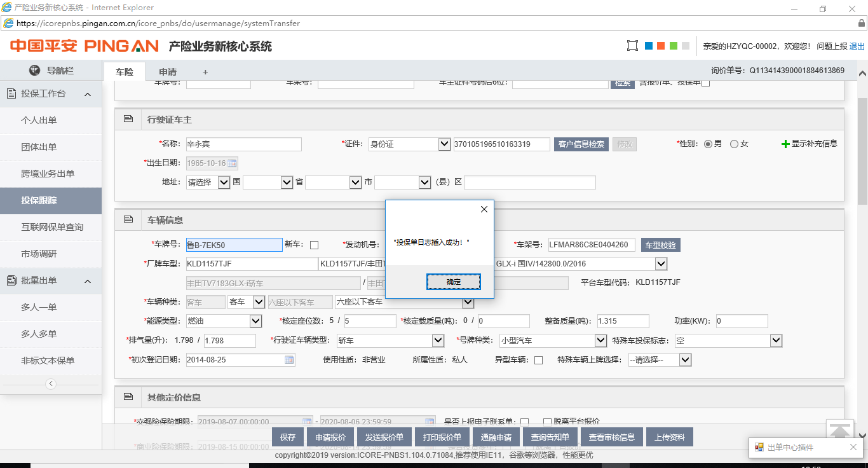Switch to the 申请 tab

[168, 72]
